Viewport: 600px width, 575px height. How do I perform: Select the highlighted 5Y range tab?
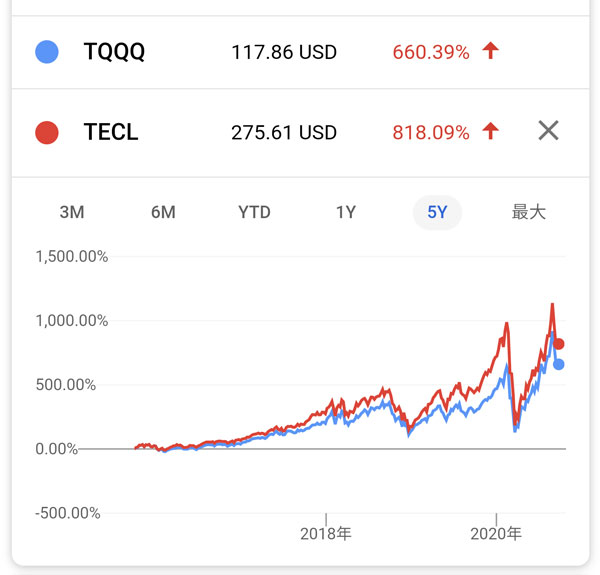[x=437, y=212]
